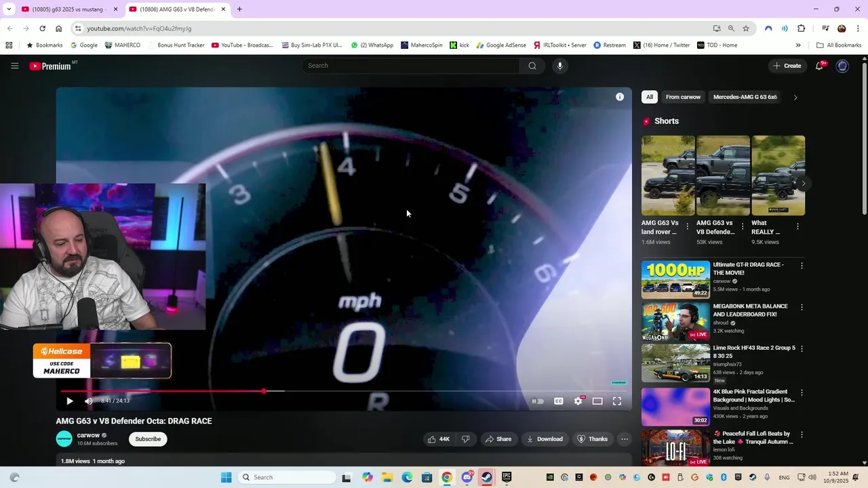Open the tab search dropdown
This screenshot has width=868, height=488.
click(x=8, y=9)
